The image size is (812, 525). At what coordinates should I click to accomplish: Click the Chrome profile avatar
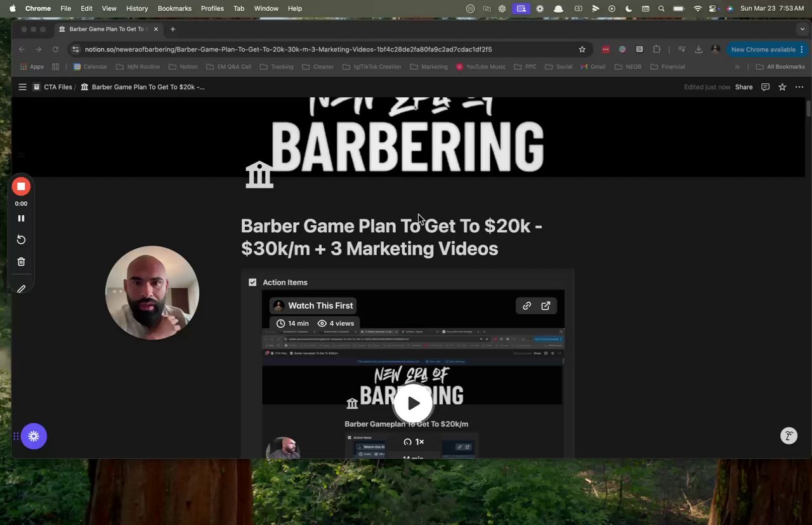[x=716, y=50]
